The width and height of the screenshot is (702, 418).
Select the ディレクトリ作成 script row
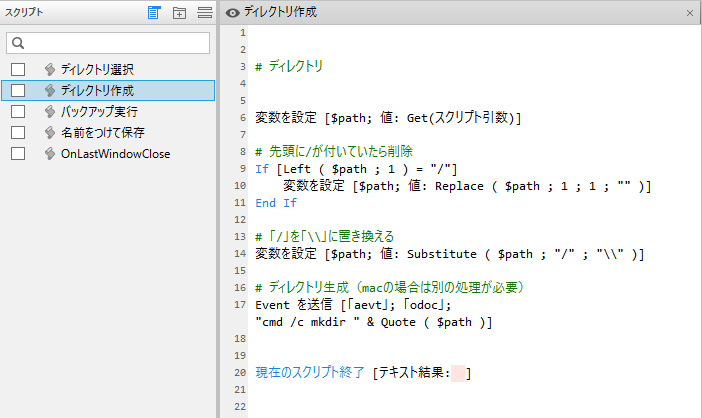tap(108, 90)
